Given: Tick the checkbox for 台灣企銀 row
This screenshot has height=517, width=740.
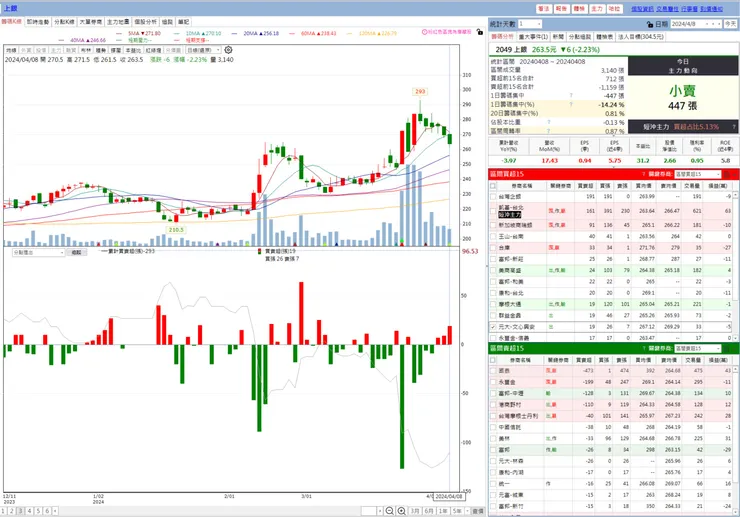Looking at the screenshot, I should [x=493, y=196].
